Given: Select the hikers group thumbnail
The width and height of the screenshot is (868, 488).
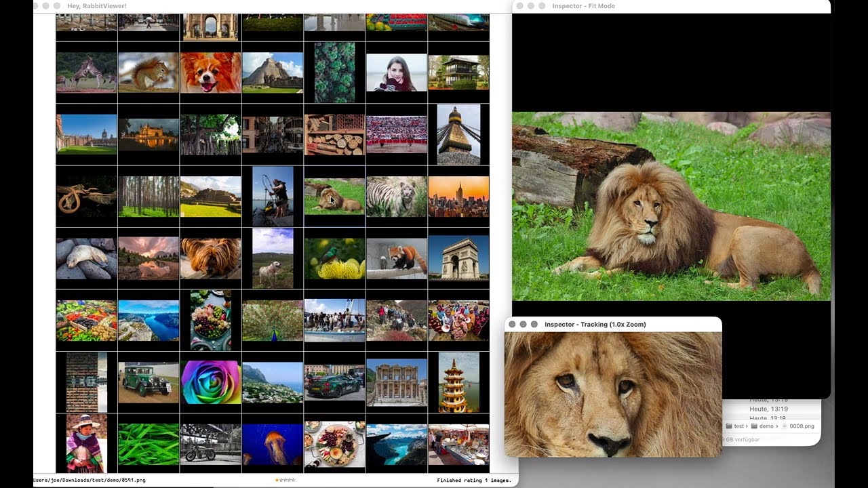Looking at the screenshot, I should tap(397, 321).
